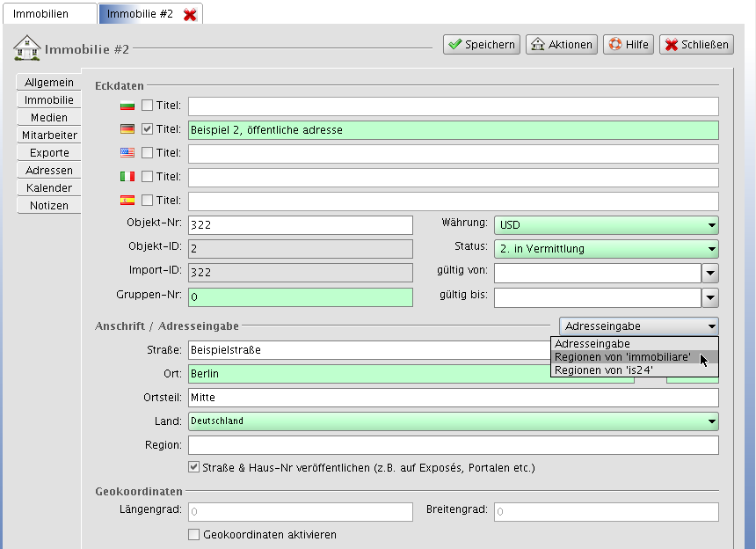The image size is (756, 549).
Task: Click the German flag icon
Action: coord(127,129)
